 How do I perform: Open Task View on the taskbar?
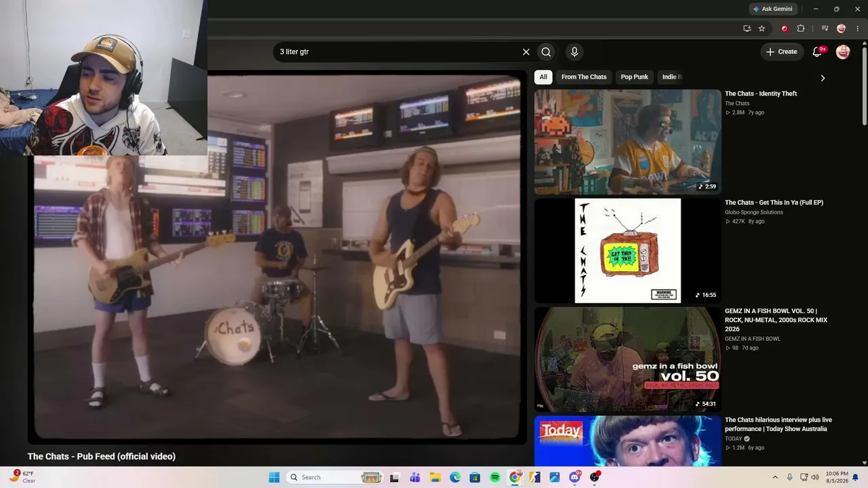click(x=395, y=477)
